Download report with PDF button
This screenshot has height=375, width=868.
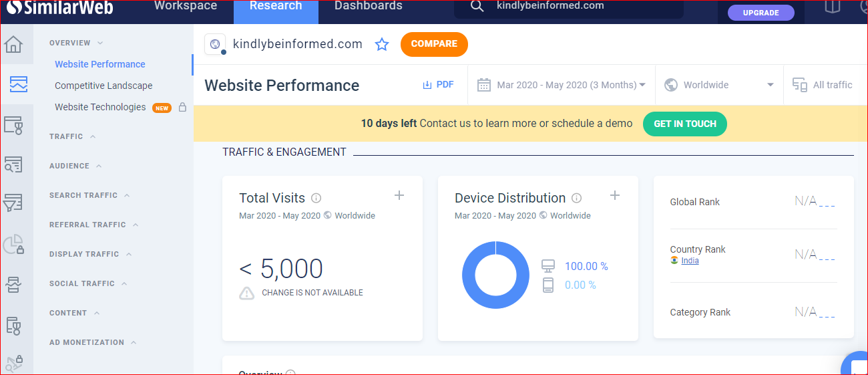coord(438,85)
